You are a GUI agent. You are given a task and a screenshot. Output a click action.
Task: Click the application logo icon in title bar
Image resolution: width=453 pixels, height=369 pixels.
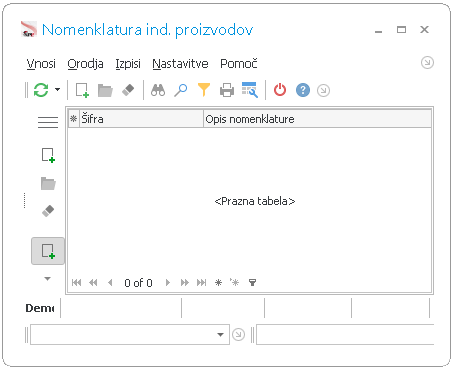pos(29,29)
